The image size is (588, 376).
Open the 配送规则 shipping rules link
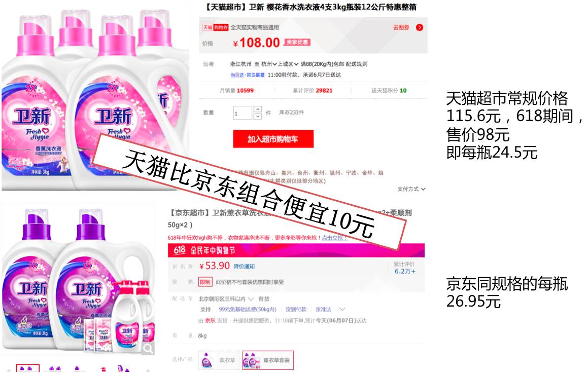click(357, 64)
